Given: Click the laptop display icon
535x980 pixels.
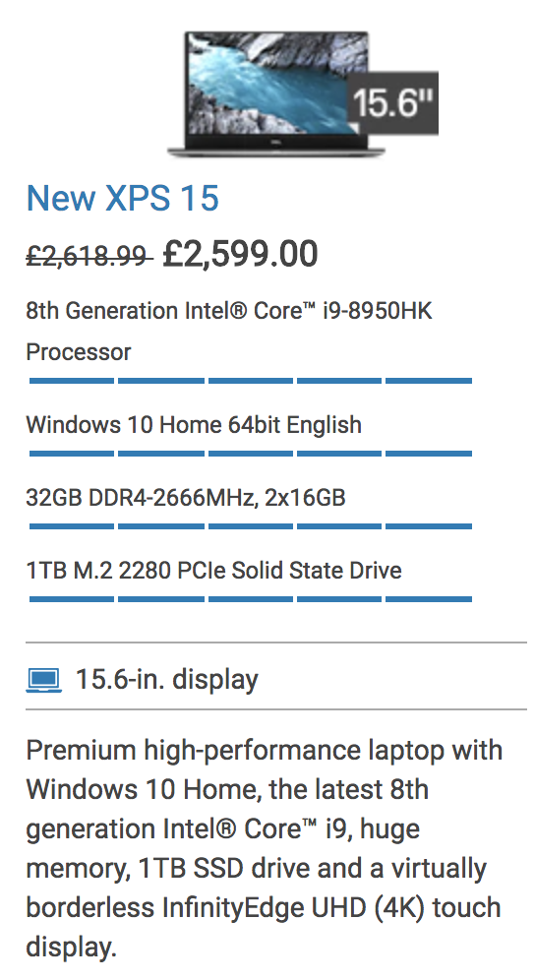Looking at the screenshot, I should [x=43, y=680].
